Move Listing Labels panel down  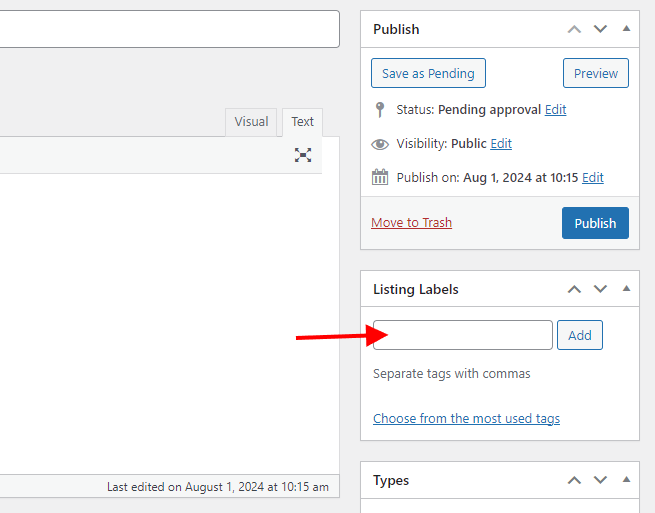600,289
